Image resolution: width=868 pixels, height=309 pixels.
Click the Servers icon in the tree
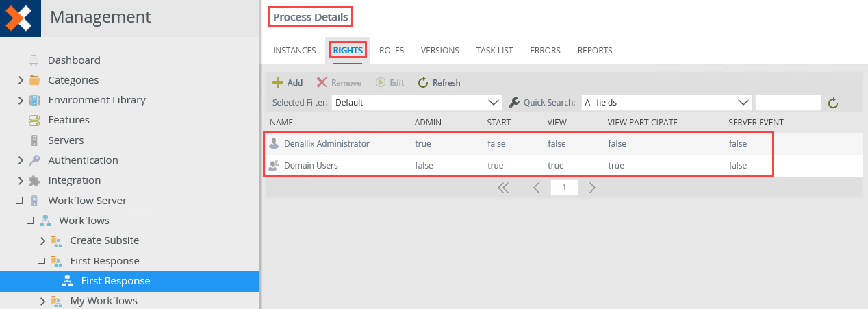(x=34, y=140)
